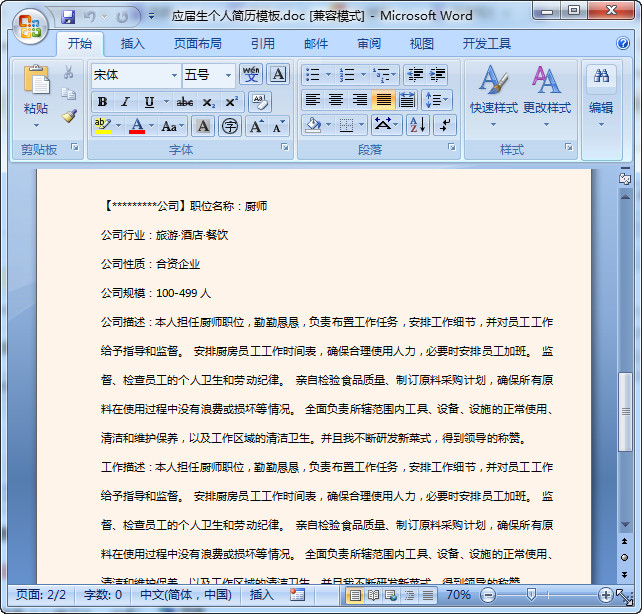Switch to the 视图 tab
This screenshot has width=642, height=614.
(422, 43)
